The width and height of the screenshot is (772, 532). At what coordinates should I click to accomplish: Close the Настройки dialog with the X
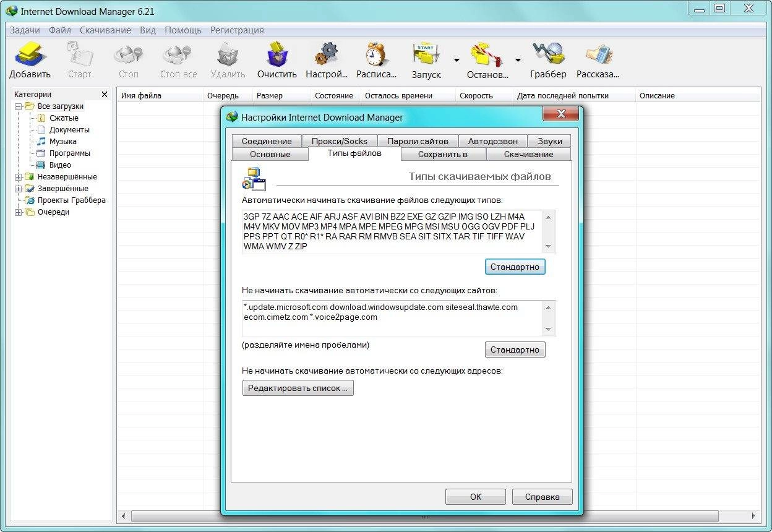[x=561, y=114]
